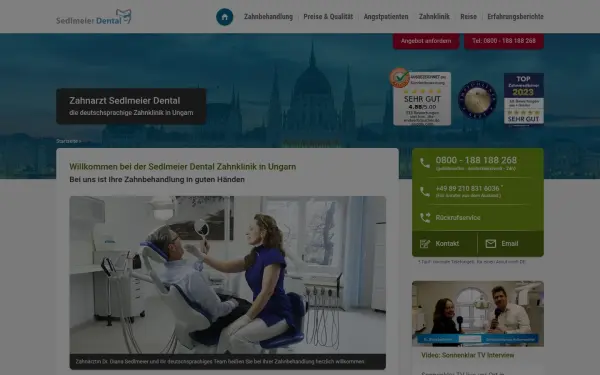Click the Email envelope icon

click(491, 244)
